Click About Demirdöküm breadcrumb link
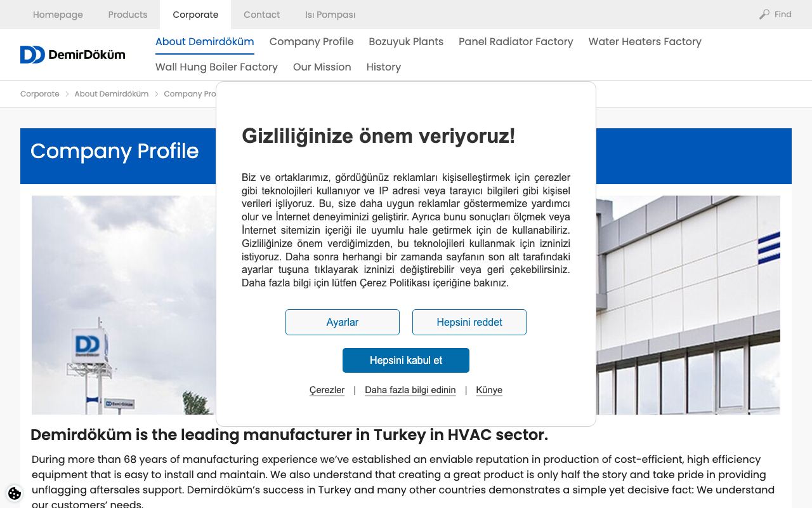Viewport: 812px width, 508px height. pyautogui.click(x=111, y=94)
